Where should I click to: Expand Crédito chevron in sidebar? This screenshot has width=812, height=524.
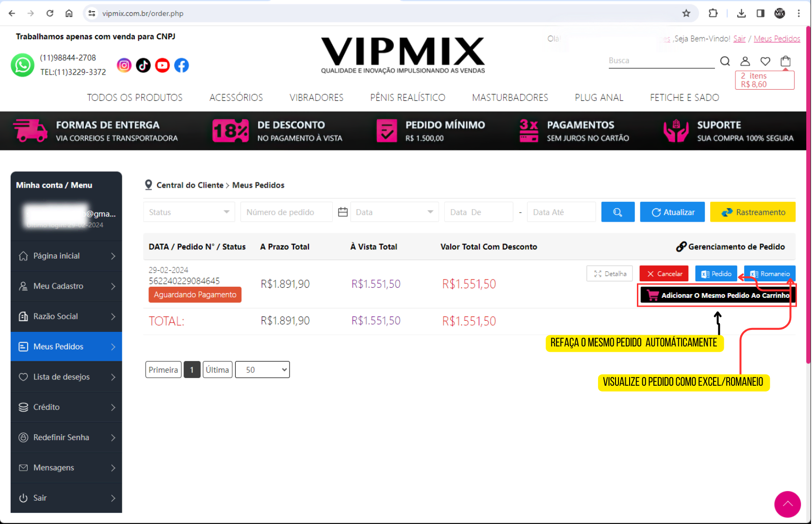tap(113, 407)
